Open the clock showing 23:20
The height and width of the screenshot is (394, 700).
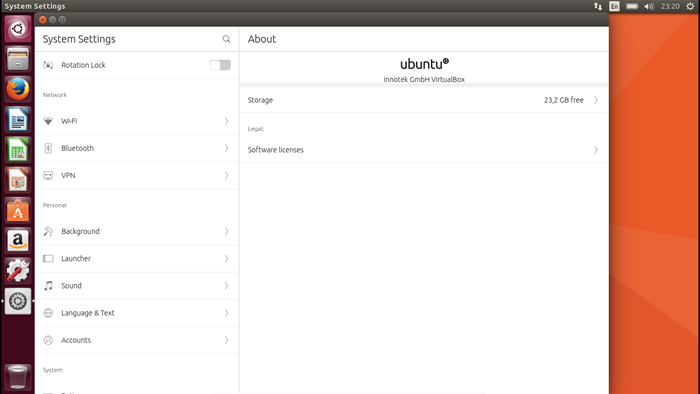click(670, 6)
